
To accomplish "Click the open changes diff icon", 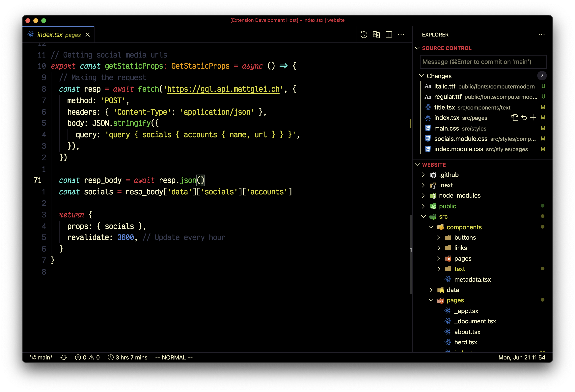I will pyautogui.click(x=376, y=35).
